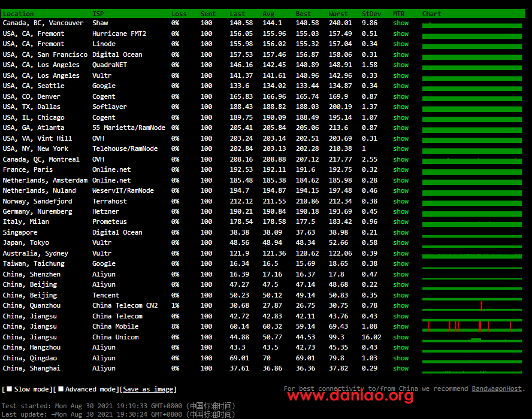Click the Chart column header

(431, 14)
